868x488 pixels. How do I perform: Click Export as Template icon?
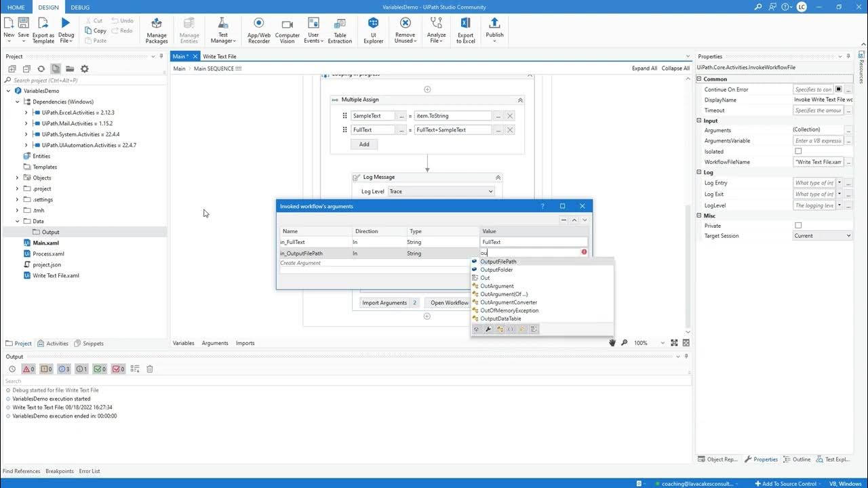coord(43,30)
